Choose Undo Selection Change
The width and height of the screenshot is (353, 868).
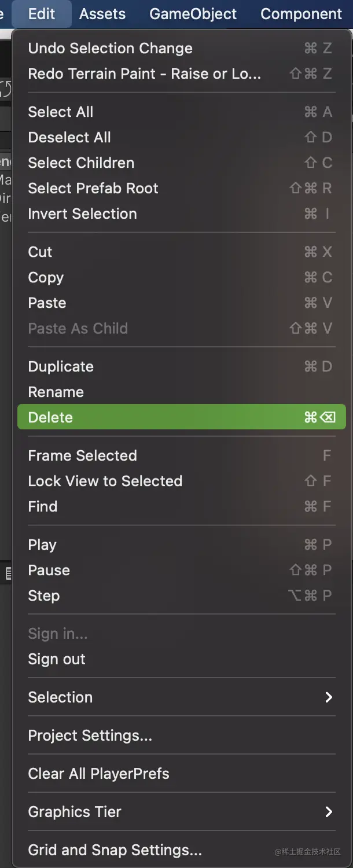(110, 48)
